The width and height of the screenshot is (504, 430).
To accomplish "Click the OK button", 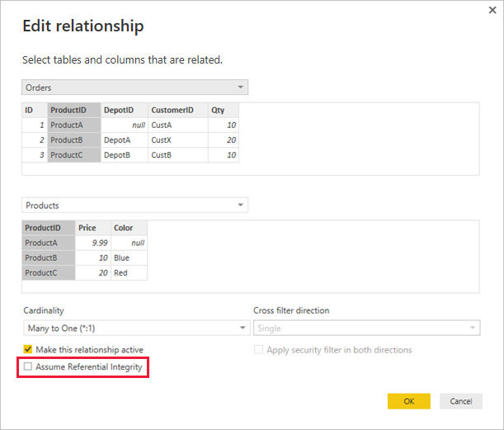I will click(408, 401).
